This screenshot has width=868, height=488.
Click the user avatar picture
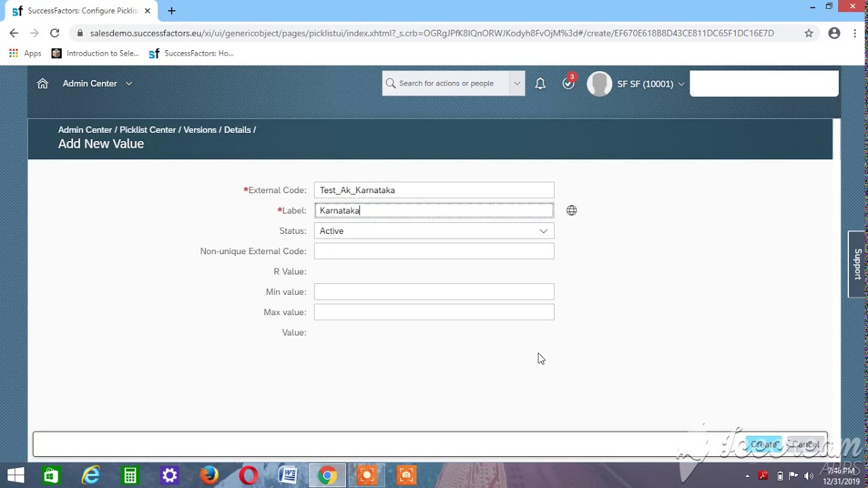(599, 84)
